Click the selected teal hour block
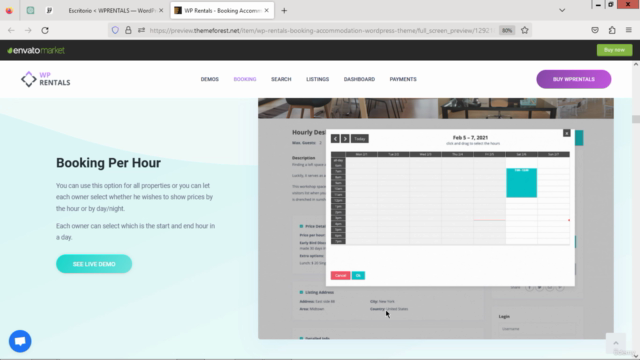The width and height of the screenshot is (640, 360). 522,183
